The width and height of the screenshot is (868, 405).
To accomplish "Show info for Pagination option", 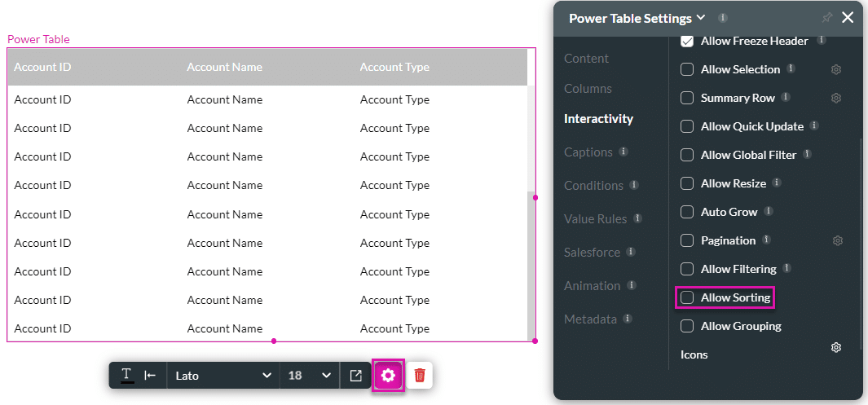I will (766, 240).
